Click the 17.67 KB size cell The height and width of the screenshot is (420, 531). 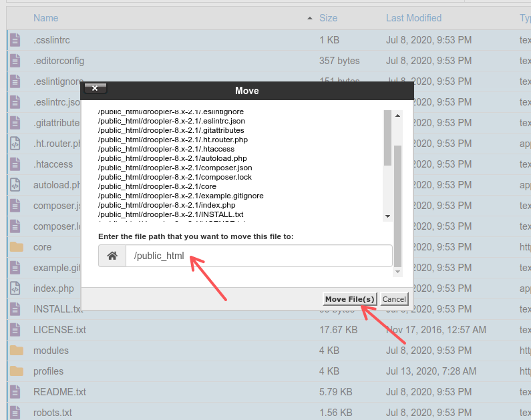(339, 330)
